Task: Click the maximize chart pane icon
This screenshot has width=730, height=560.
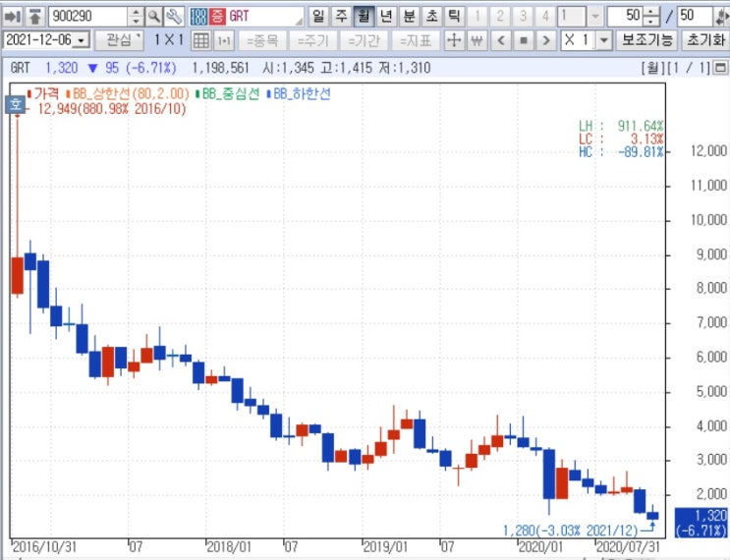Action: (x=721, y=69)
